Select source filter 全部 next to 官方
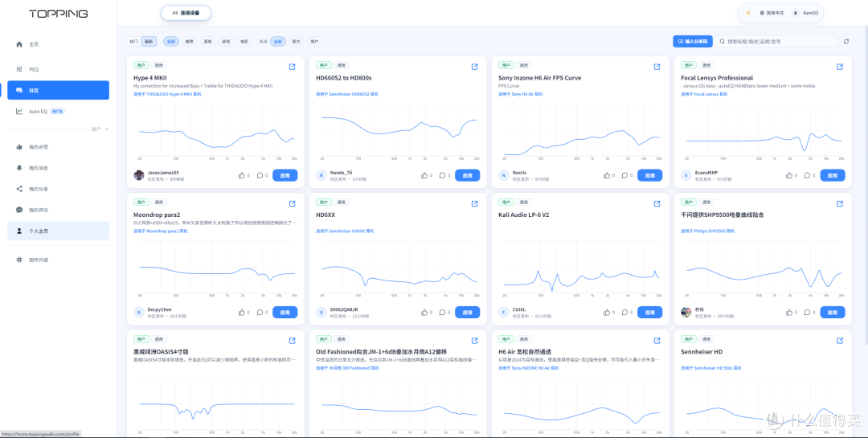The height and width of the screenshot is (438, 868). [x=278, y=42]
